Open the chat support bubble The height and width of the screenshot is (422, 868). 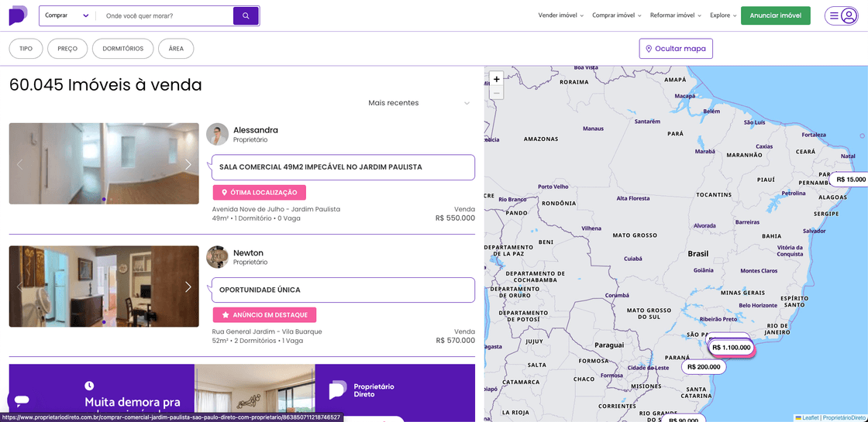(22, 400)
